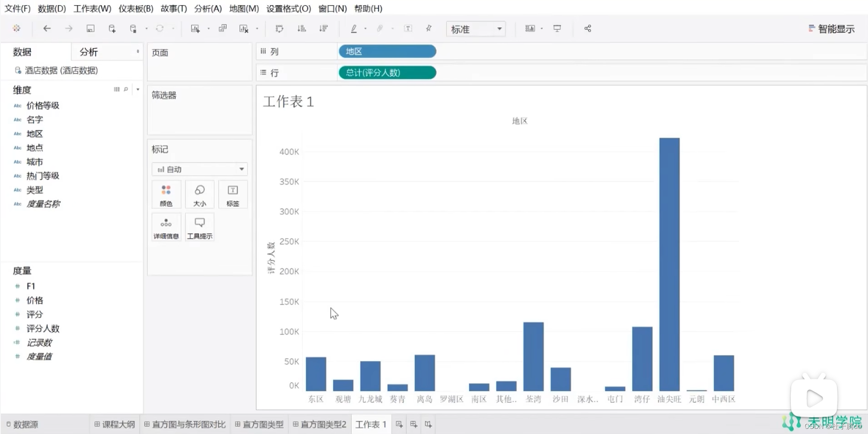Image resolution: width=868 pixels, height=434 pixels.
Task: Click the refresh run update icon
Action: (160, 28)
